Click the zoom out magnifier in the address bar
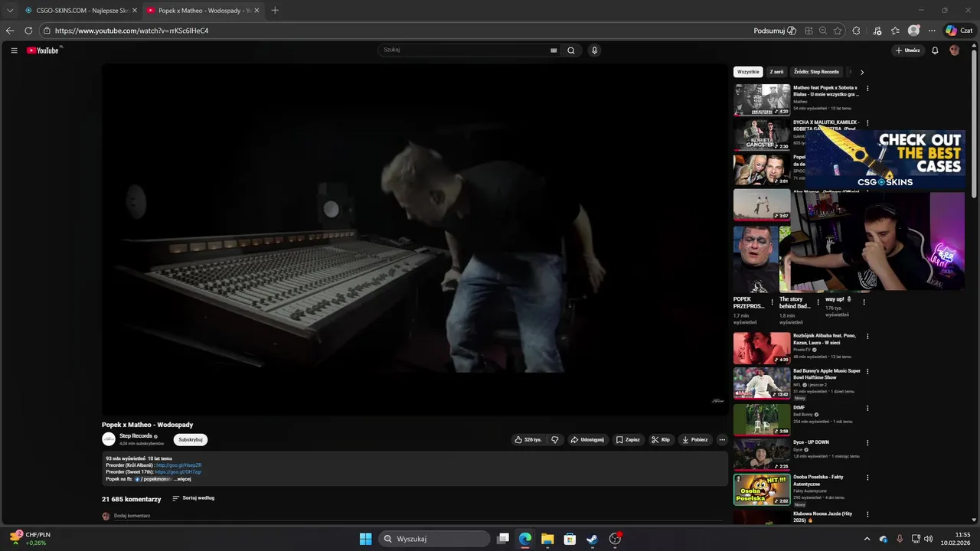 click(823, 31)
